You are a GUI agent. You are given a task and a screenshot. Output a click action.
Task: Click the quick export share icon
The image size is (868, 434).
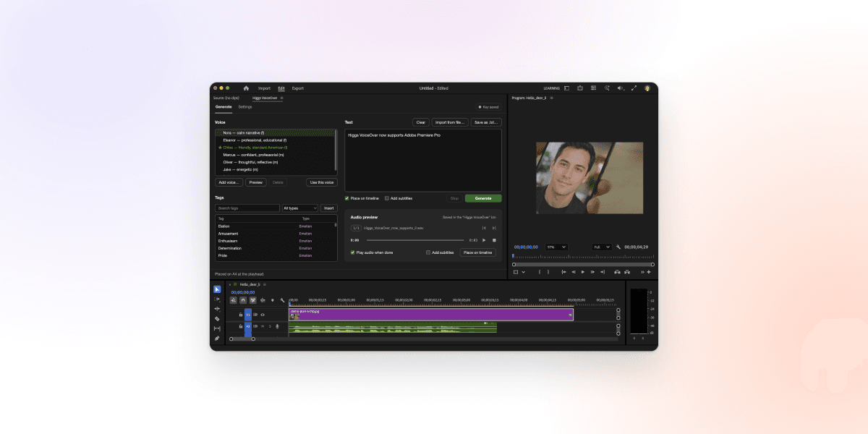(x=580, y=88)
